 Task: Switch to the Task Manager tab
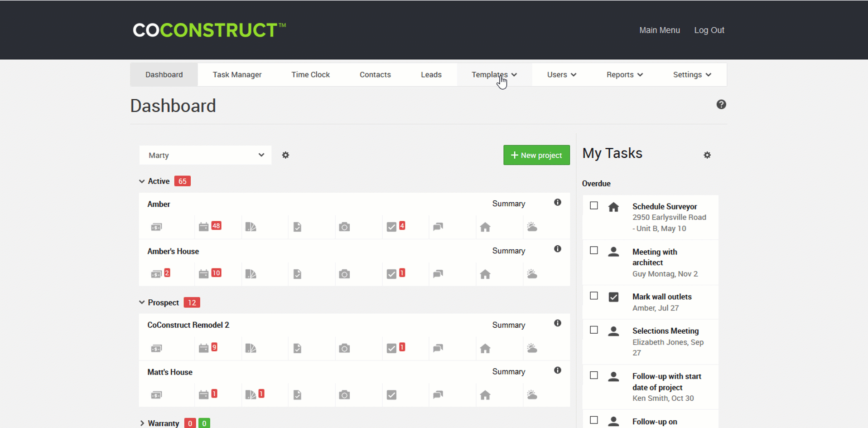click(237, 75)
